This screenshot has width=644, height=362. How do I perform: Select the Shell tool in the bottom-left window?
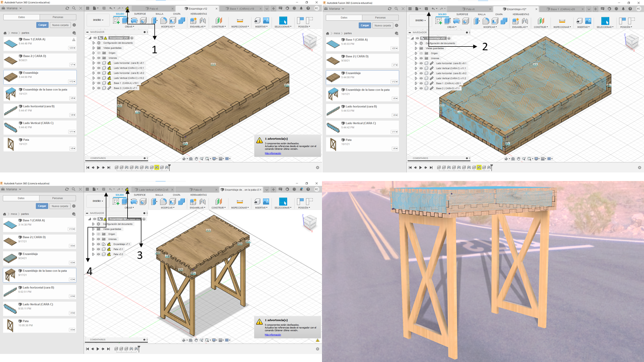pos(173,201)
